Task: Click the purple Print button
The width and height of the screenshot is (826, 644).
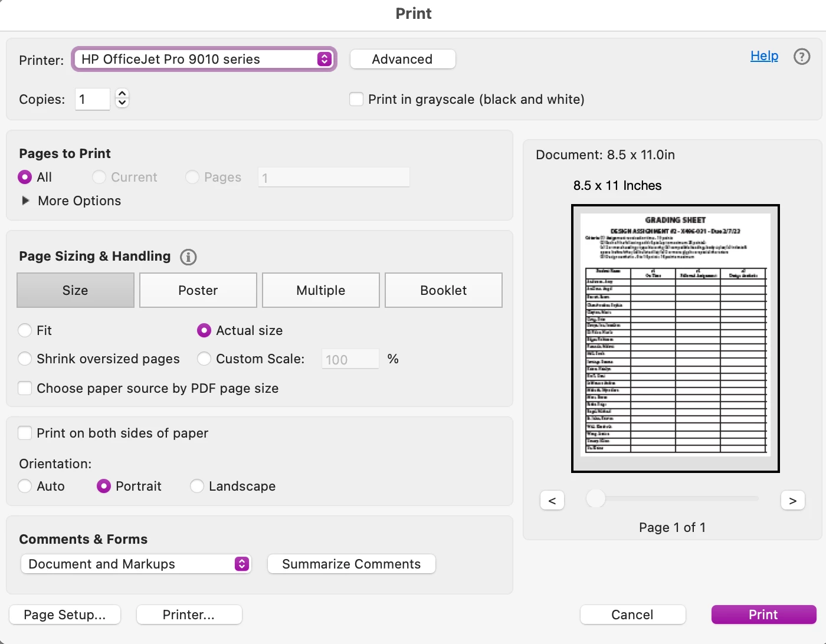Action: (x=763, y=615)
